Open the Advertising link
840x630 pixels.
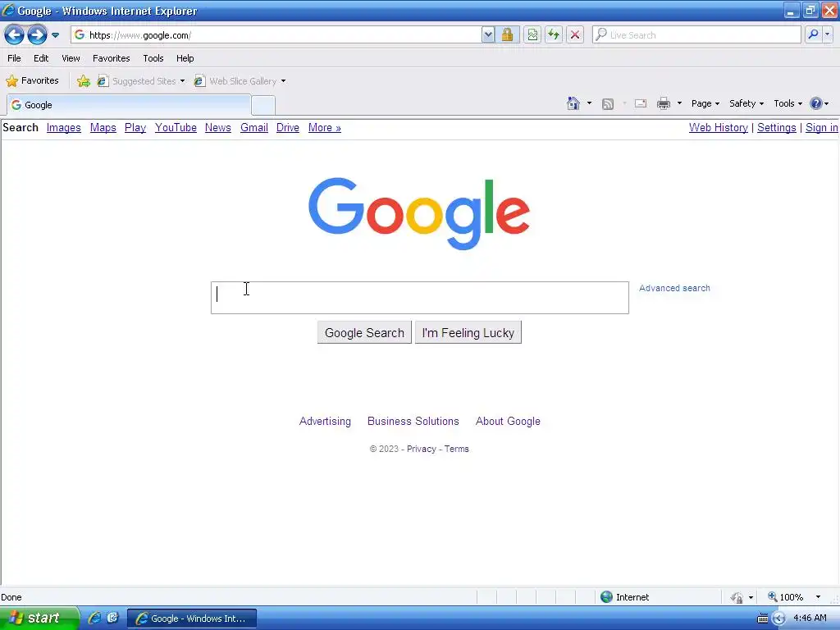point(325,421)
